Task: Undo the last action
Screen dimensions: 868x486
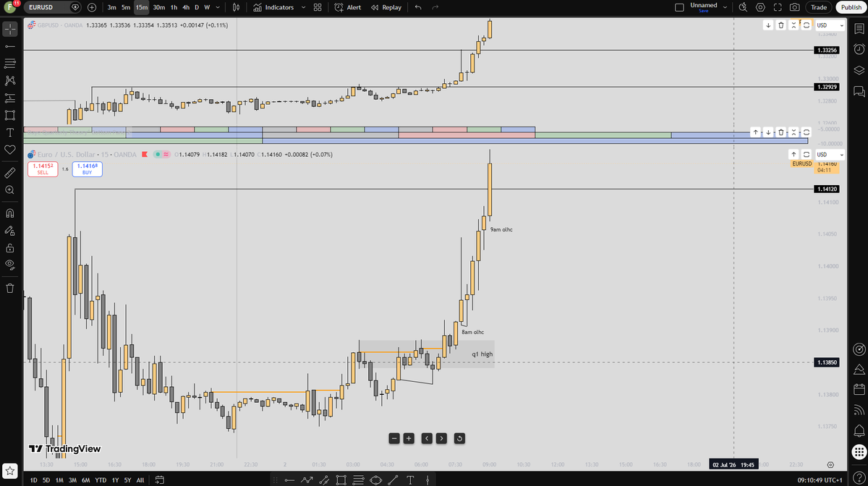Action: click(419, 7)
